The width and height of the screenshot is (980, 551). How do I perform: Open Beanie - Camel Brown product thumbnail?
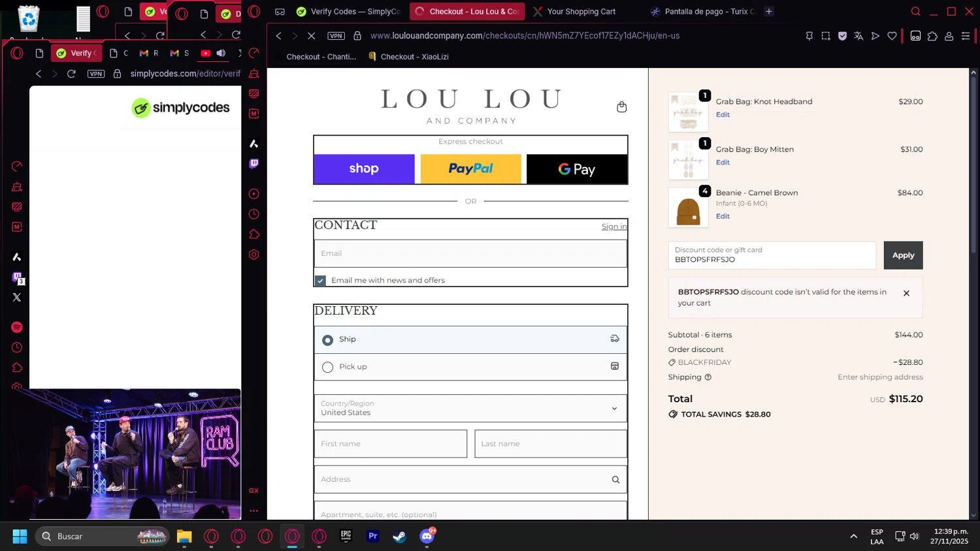click(x=688, y=208)
